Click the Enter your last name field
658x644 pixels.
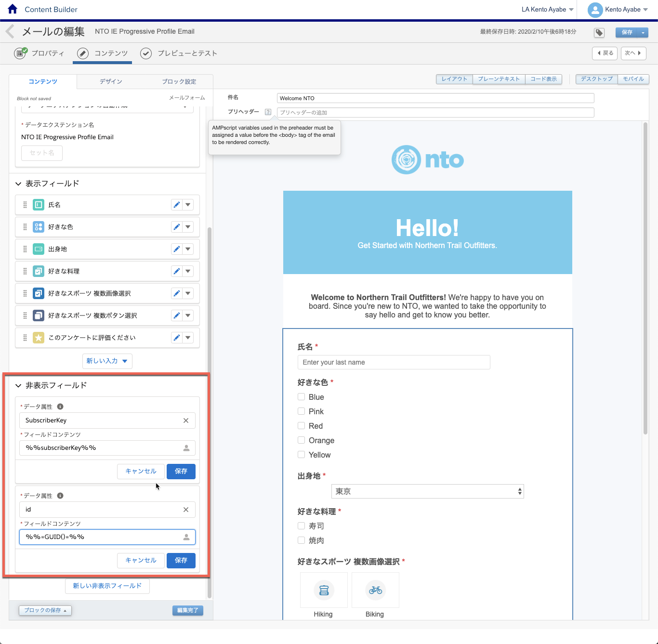[394, 362]
